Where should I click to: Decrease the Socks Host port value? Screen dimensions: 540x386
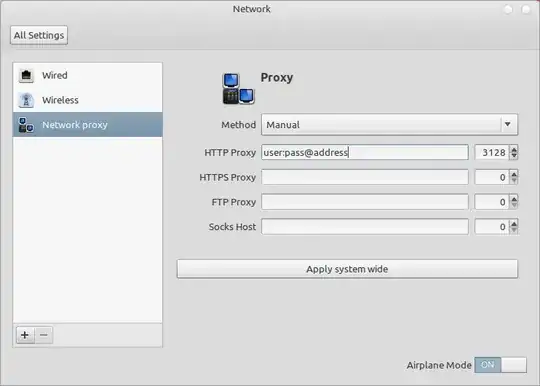(514, 230)
